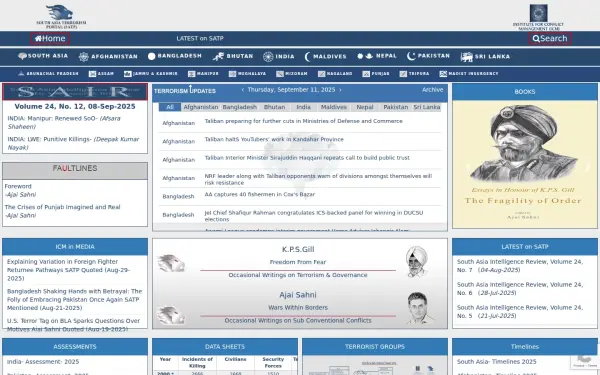600x375 pixels.
Task: Read Taliban halts YouTubers' work article
Action: click(274, 139)
